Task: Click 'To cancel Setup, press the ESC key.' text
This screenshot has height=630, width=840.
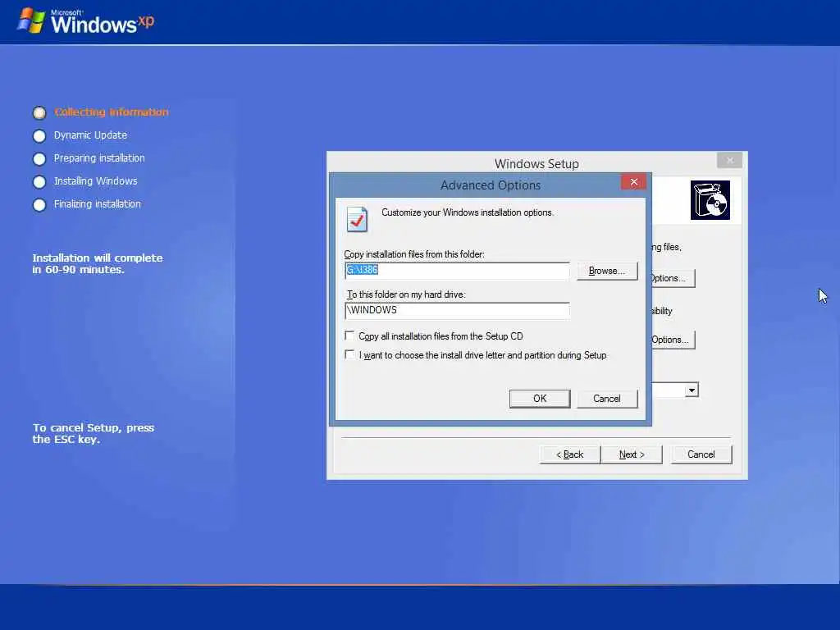Action: (x=94, y=433)
